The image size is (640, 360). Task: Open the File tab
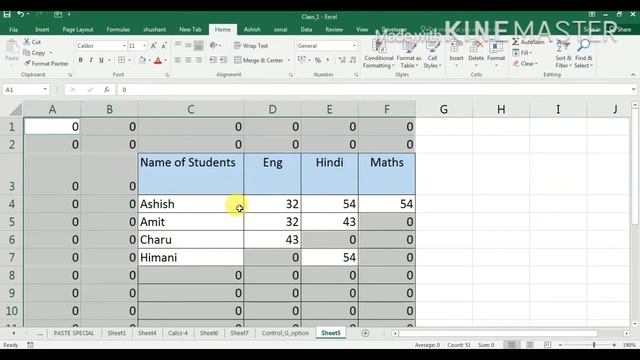pos(13,29)
